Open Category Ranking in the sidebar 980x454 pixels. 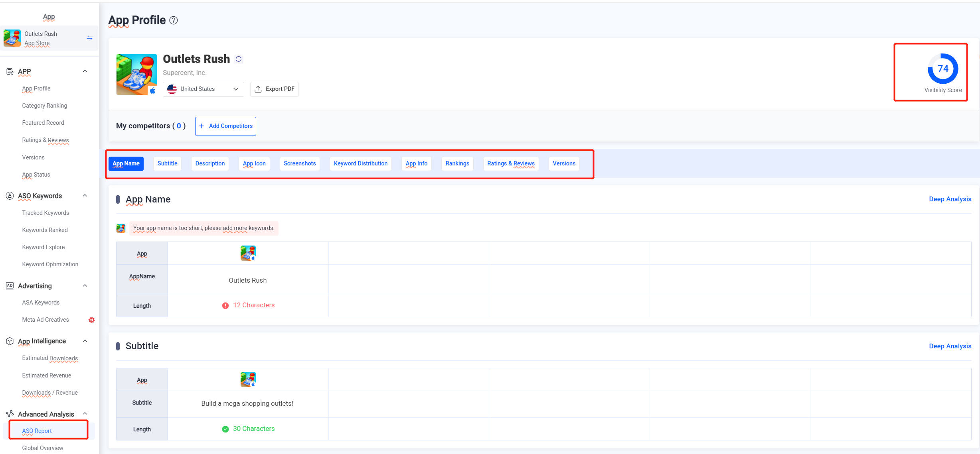coord(45,106)
